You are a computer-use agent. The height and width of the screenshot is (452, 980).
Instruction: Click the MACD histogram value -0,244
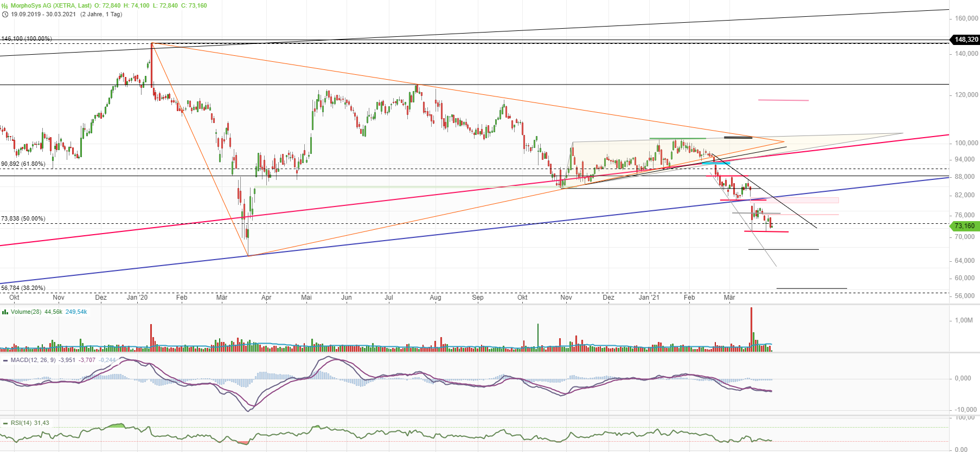(107, 360)
